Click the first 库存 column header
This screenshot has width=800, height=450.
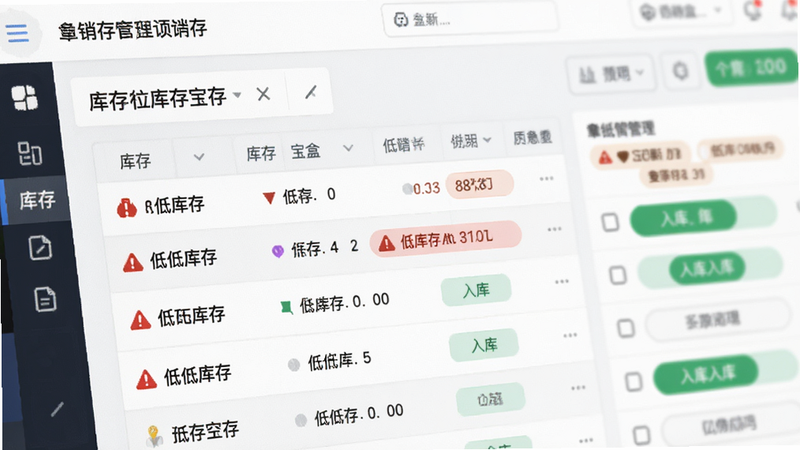click(x=135, y=161)
